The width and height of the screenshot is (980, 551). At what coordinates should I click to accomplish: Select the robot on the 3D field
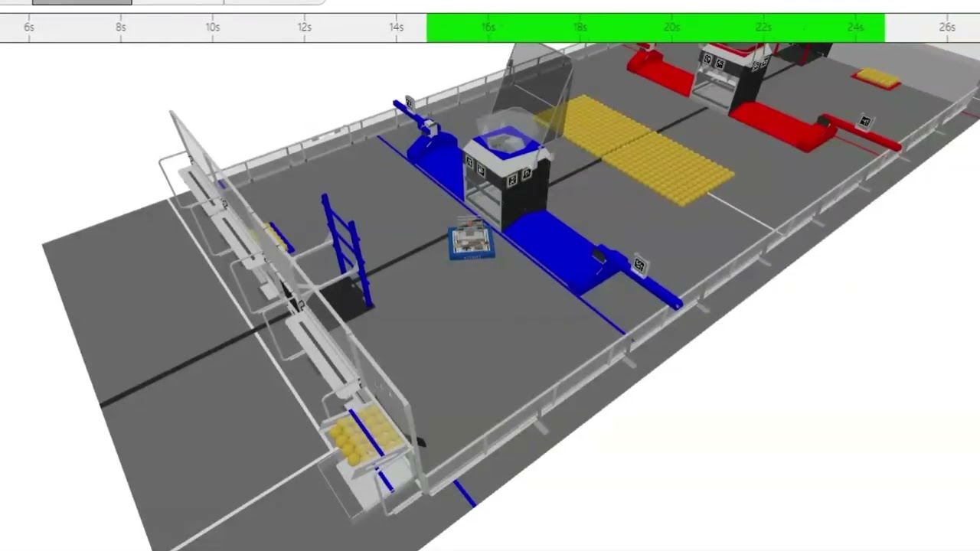coord(471,240)
